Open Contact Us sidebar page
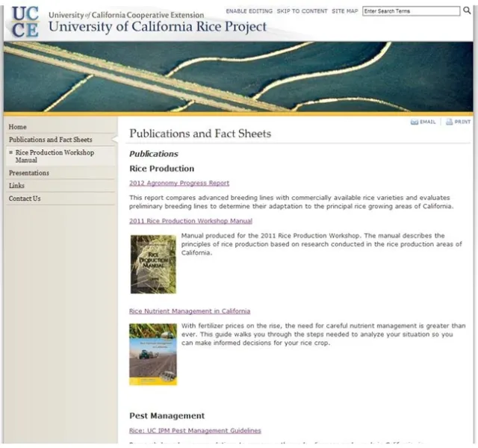The image size is (478, 448). 25,199
